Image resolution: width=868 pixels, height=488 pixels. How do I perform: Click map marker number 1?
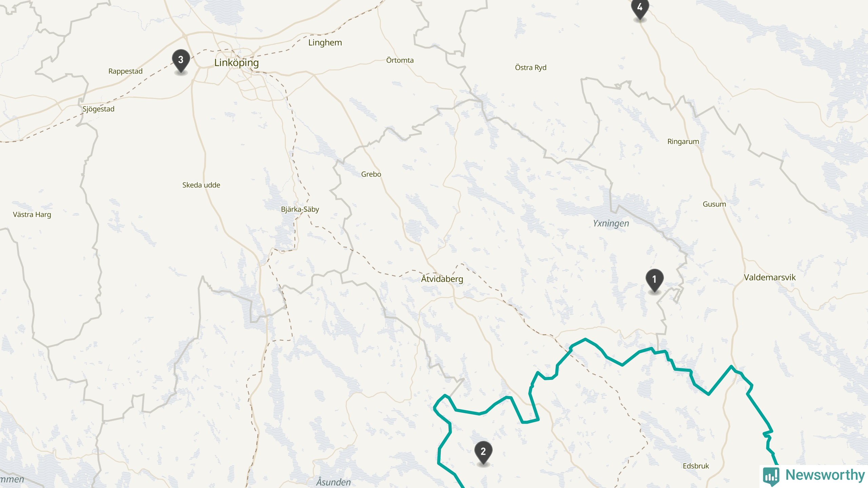tap(654, 280)
